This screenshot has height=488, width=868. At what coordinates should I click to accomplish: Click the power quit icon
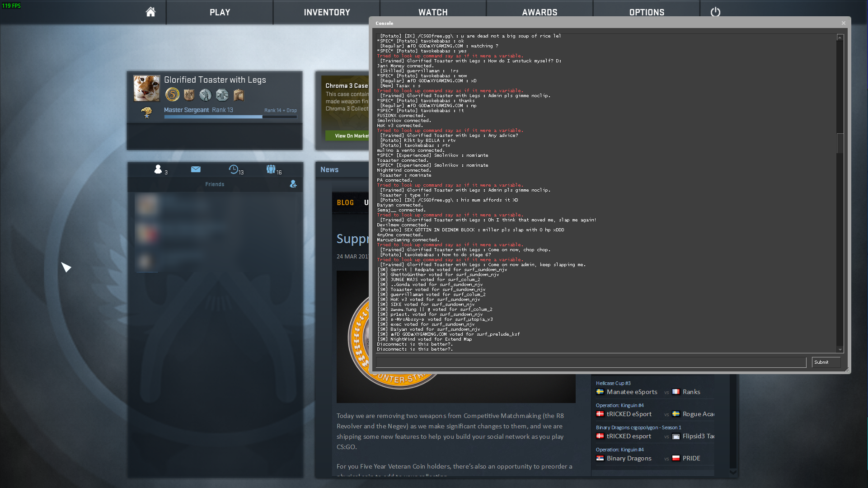pyautogui.click(x=715, y=12)
